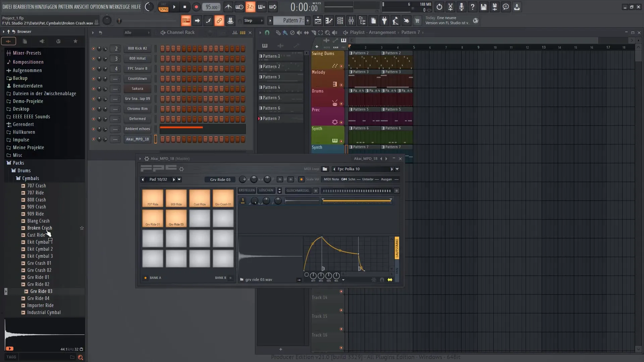The image size is (644, 362).
Task: Click the ERSTELLEN button in FPC
Action: (247, 190)
